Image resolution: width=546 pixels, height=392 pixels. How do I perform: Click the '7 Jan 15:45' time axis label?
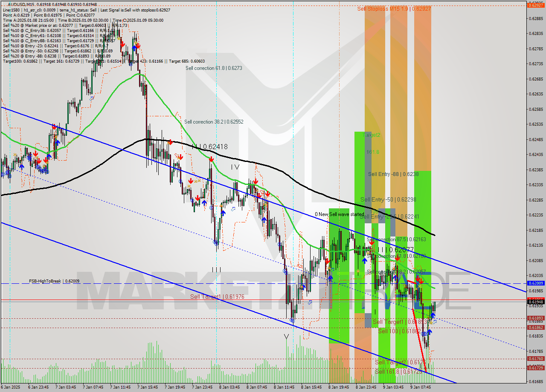(x=147, y=387)
